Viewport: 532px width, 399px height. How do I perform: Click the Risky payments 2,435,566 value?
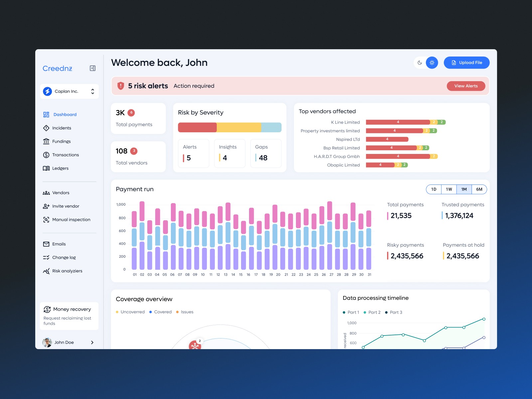[407, 256]
